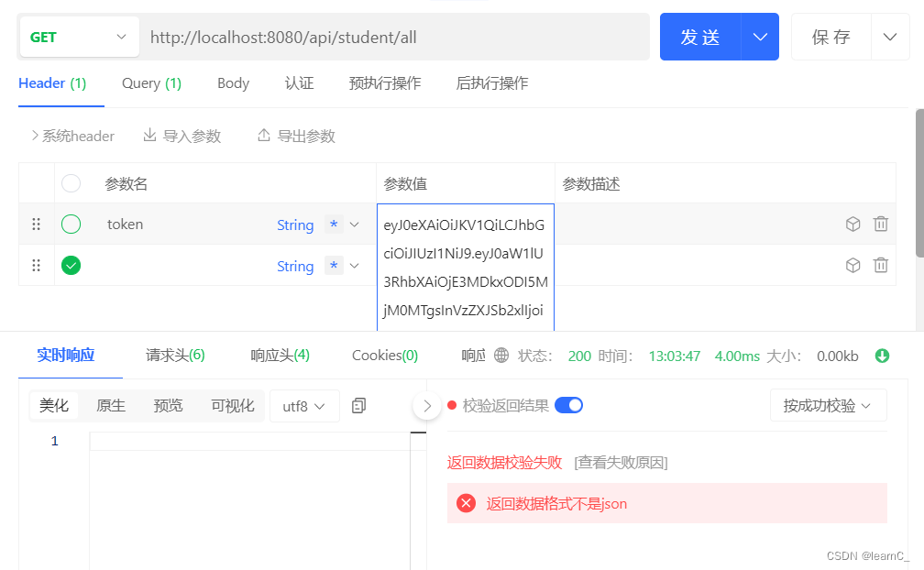Send the request with the 发送 button
The image size is (924, 570).
coord(699,37)
